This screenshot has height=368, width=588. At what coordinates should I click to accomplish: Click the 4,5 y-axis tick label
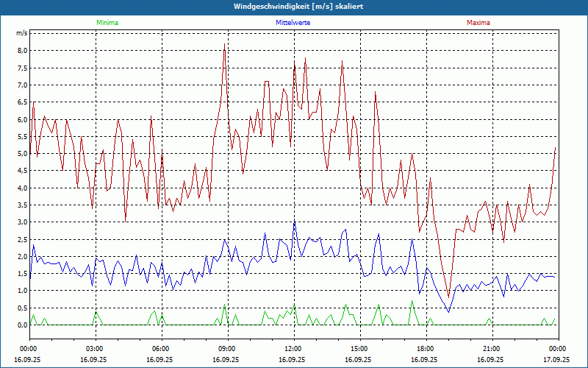[x=23, y=171]
